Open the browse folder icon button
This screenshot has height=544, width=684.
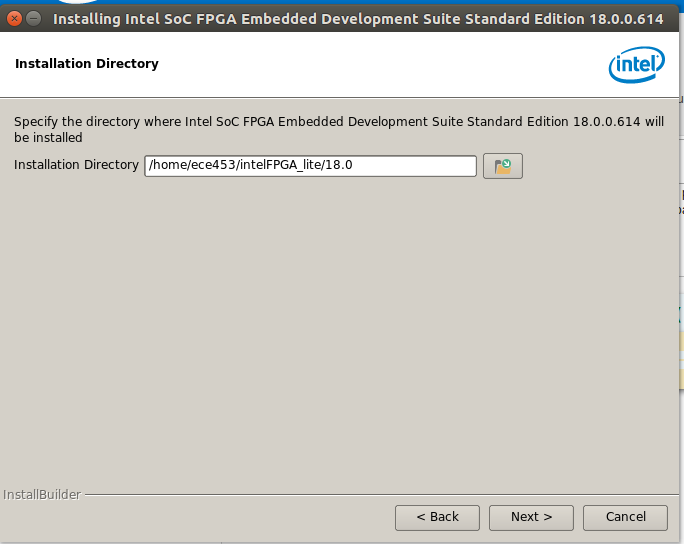(x=503, y=166)
